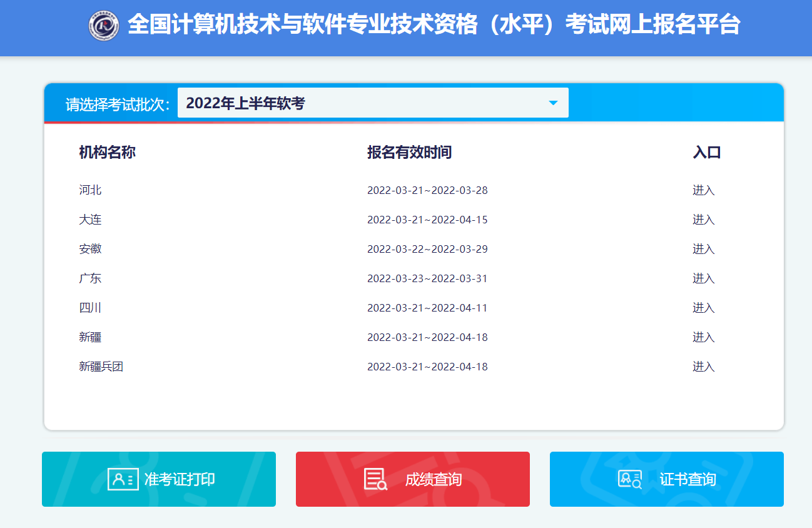Click 进入 link for 四川

[703, 308]
